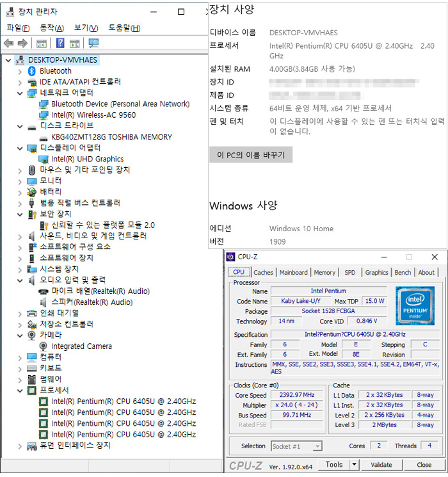Select KBG40ZMT128G TOSHIBA MEMORY drive
448x477 pixels.
click(x=111, y=137)
